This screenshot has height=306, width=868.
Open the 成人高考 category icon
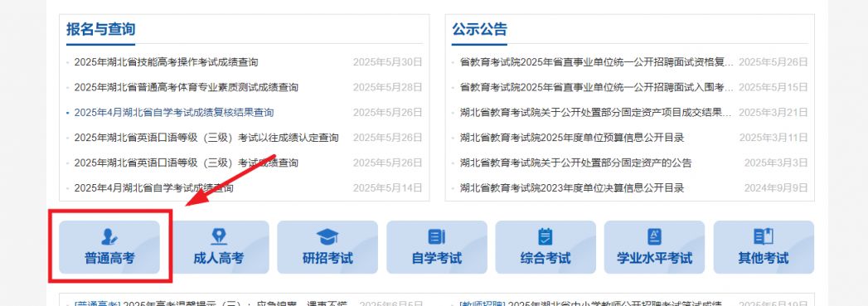219,237
